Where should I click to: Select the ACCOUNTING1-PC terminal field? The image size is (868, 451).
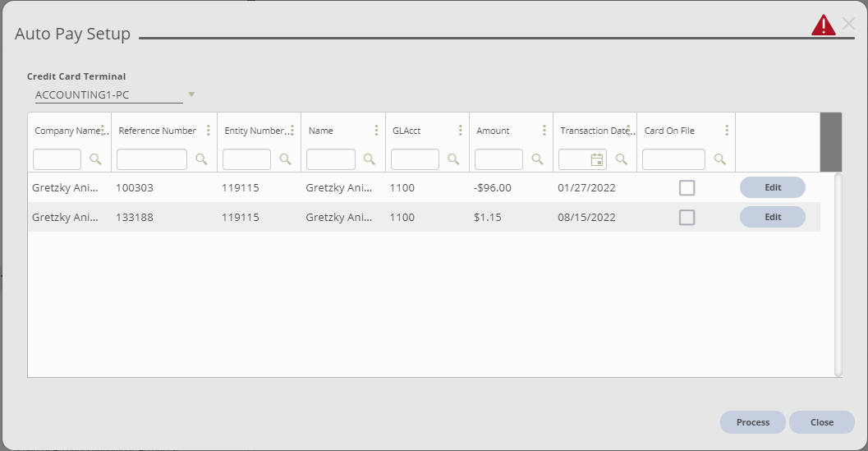tap(108, 94)
